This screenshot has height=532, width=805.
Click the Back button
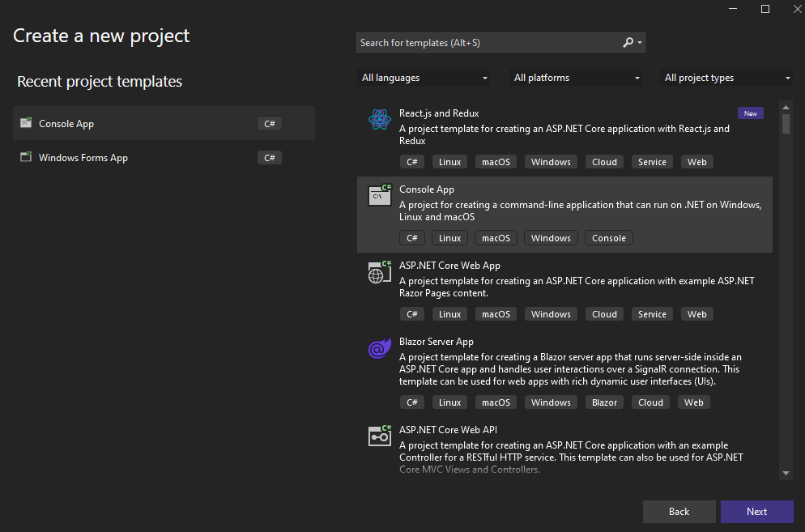(679, 511)
